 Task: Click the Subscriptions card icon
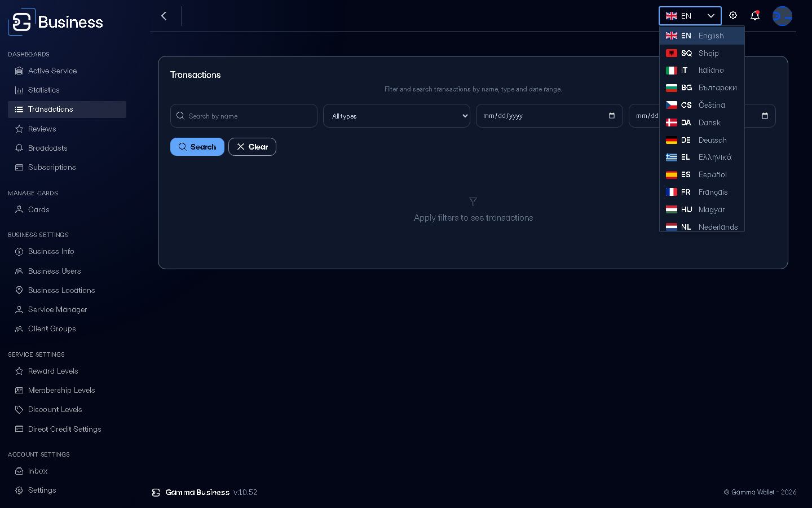pyautogui.click(x=19, y=168)
